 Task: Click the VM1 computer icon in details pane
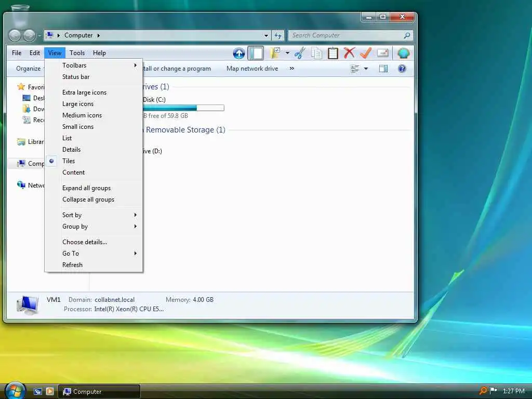(28, 304)
